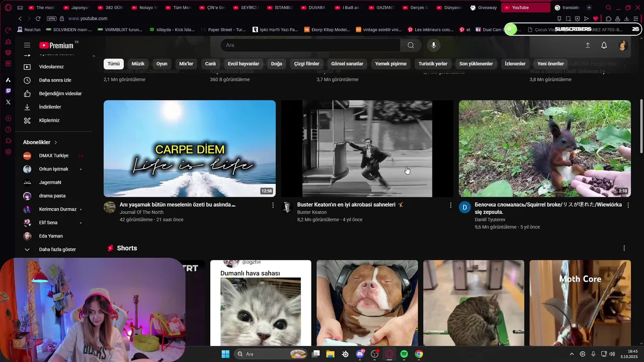Switch to the Giveaway browser tab
The width and height of the screenshot is (644, 362).
pyautogui.click(x=484, y=8)
